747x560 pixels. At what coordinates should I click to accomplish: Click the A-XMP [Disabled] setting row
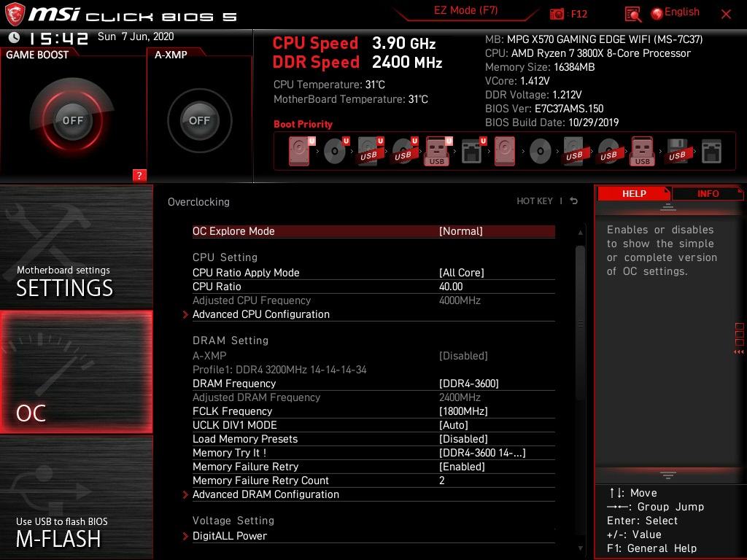(373, 356)
